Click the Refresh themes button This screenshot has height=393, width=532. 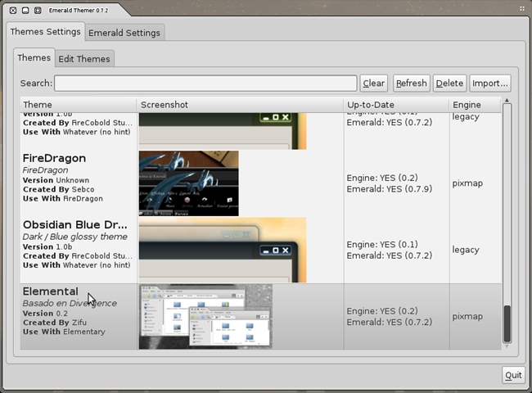411,83
